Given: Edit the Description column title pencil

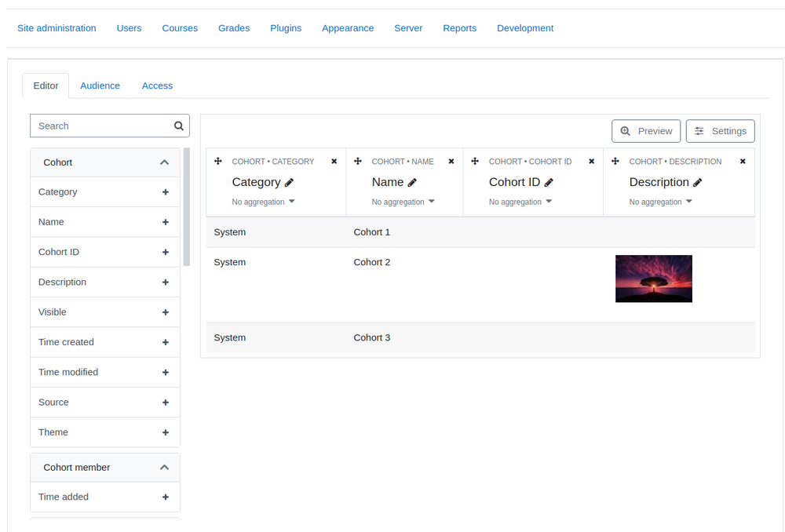Looking at the screenshot, I should [697, 183].
